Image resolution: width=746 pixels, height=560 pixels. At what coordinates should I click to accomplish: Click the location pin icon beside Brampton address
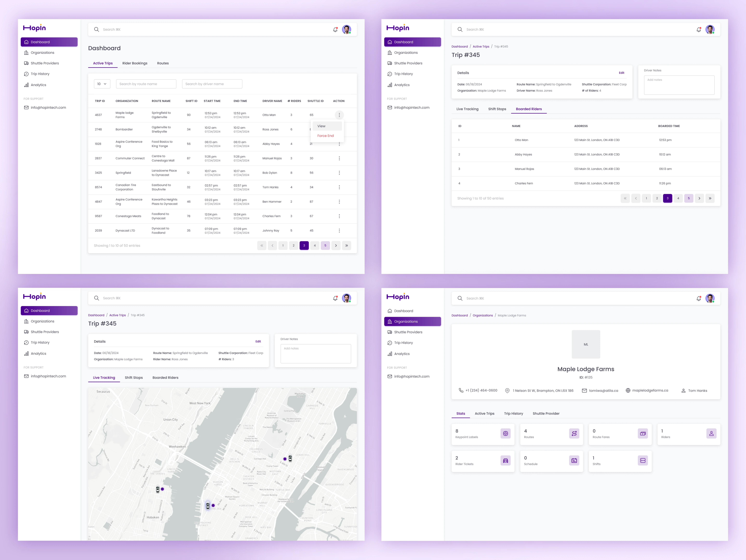pyautogui.click(x=507, y=391)
